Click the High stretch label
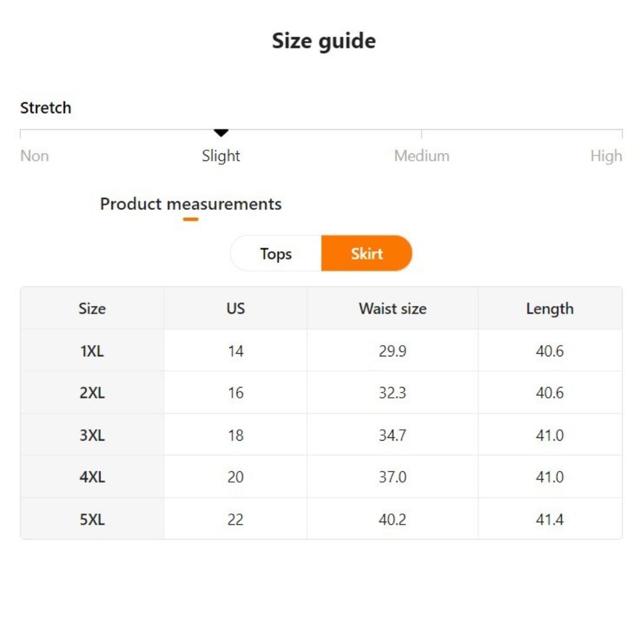This screenshot has width=644, height=644. tap(606, 156)
